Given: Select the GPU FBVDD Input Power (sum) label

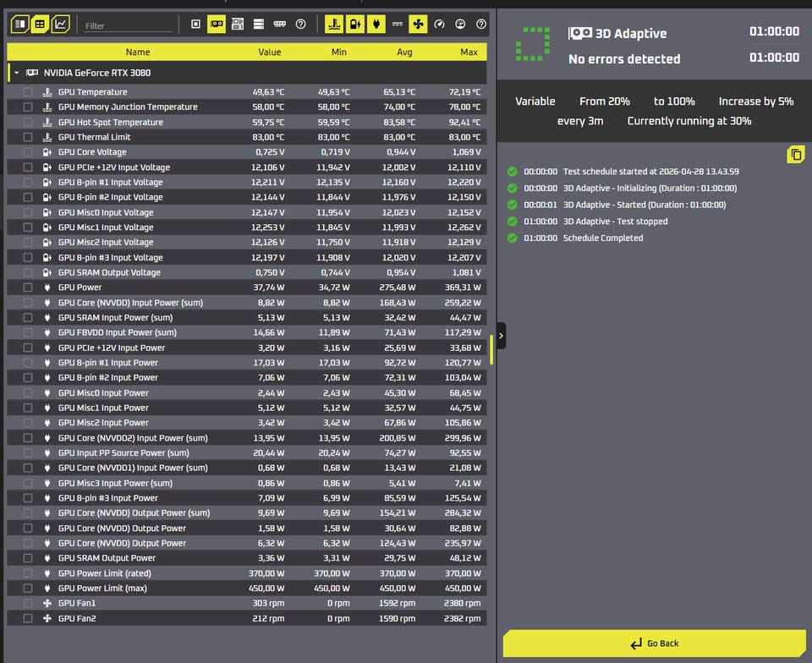Looking at the screenshot, I should pyautogui.click(x=117, y=332).
